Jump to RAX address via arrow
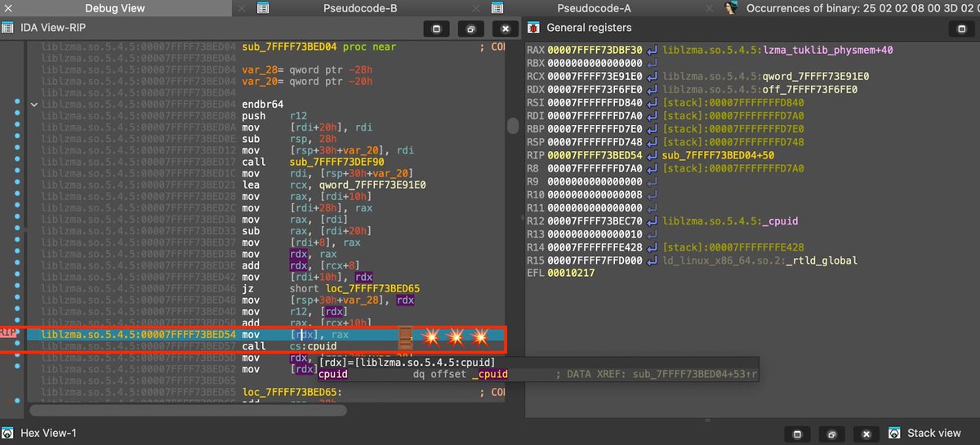The image size is (980, 445). (x=652, y=51)
